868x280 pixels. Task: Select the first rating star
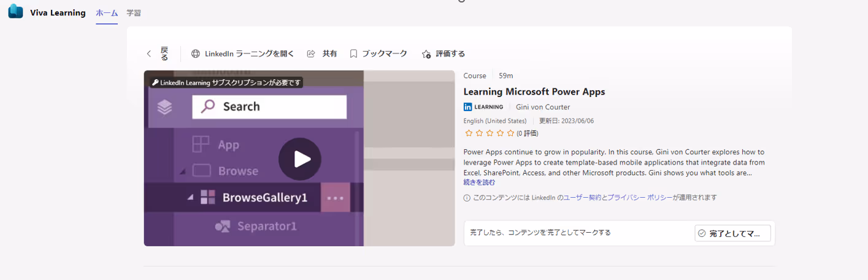pyautogui.click(x=469, y=133)
